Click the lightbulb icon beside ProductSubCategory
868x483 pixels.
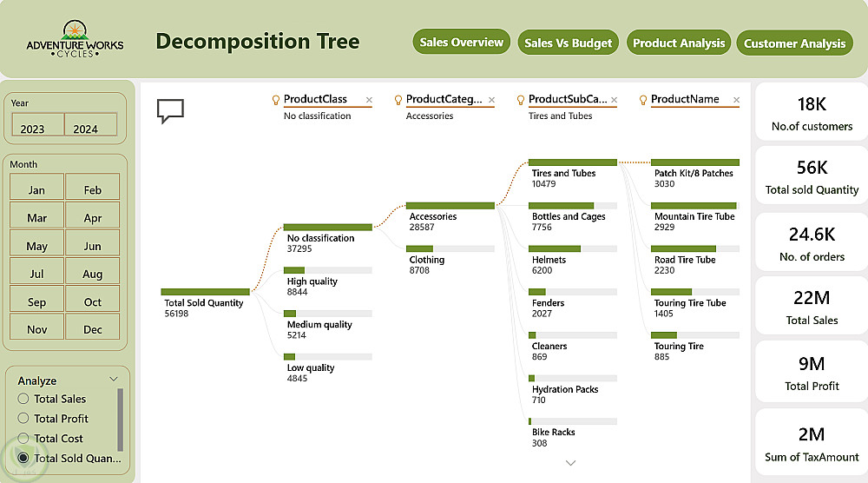(520, 100)
